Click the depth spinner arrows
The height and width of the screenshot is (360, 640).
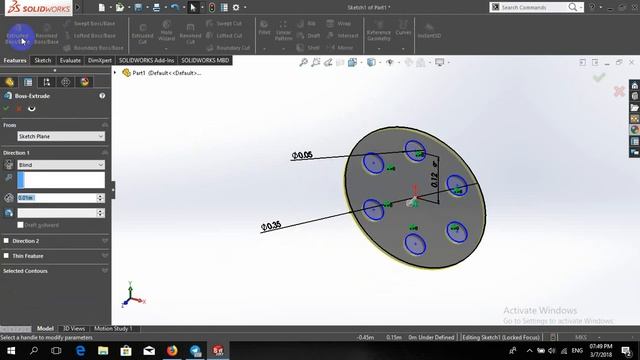pyautogui.click(x=100, y=198)
